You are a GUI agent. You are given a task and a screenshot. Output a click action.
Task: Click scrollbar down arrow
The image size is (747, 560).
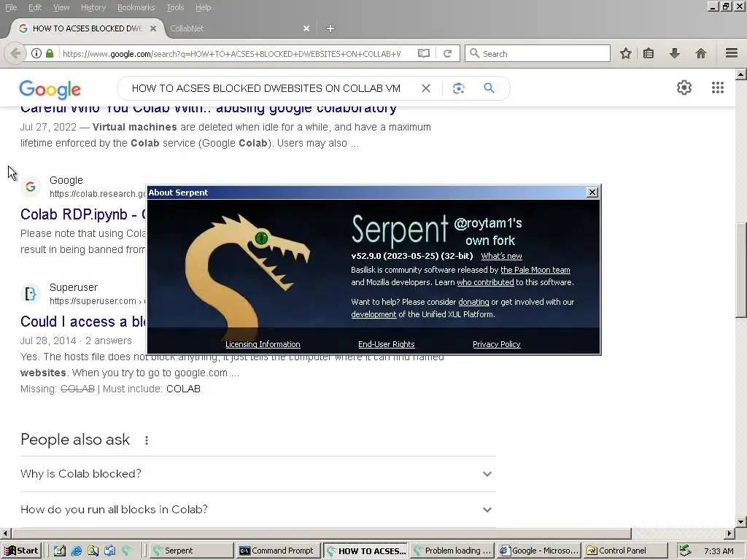pyautogui.click(x=741, y=522)
